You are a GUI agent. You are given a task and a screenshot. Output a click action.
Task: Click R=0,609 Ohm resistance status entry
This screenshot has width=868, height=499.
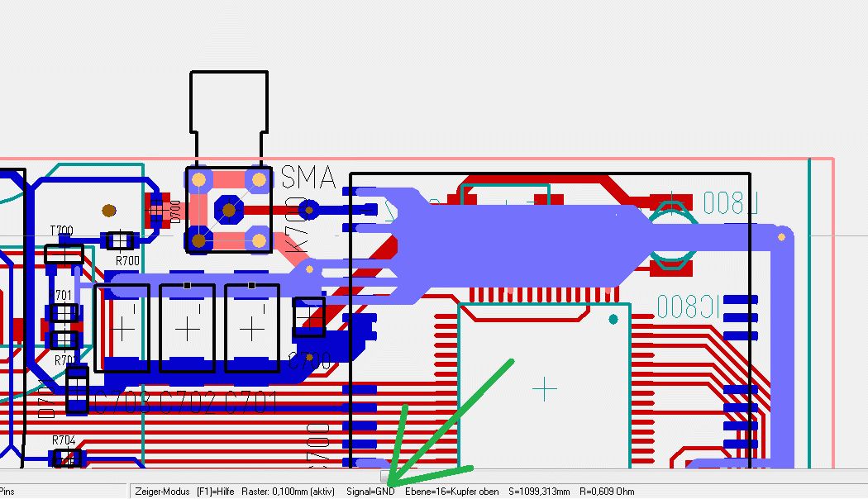[x=607, y=492]
